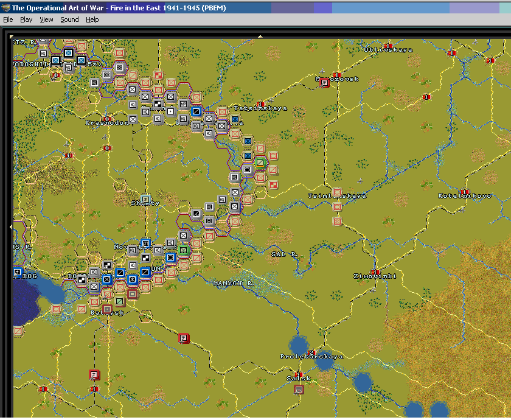Select the red-white checkered unit northeast of Voroshilovgrad

coord(158,75)
